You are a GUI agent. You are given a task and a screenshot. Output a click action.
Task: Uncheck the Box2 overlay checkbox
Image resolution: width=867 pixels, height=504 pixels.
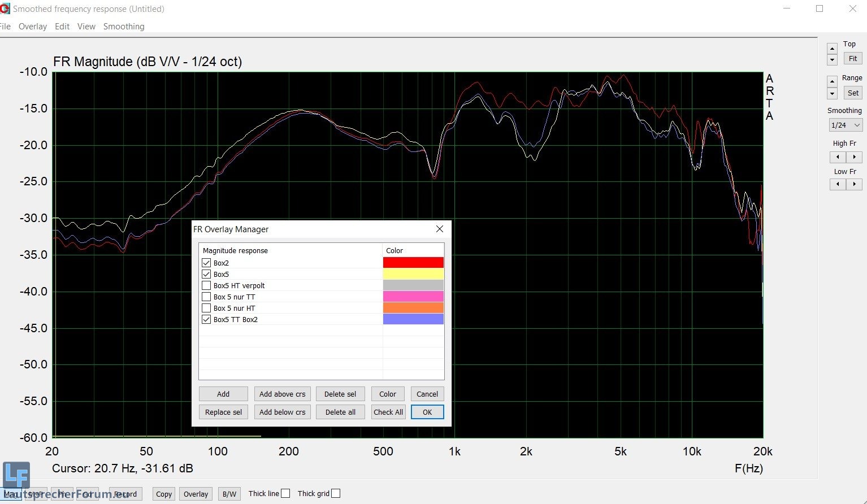click(206, 263)
